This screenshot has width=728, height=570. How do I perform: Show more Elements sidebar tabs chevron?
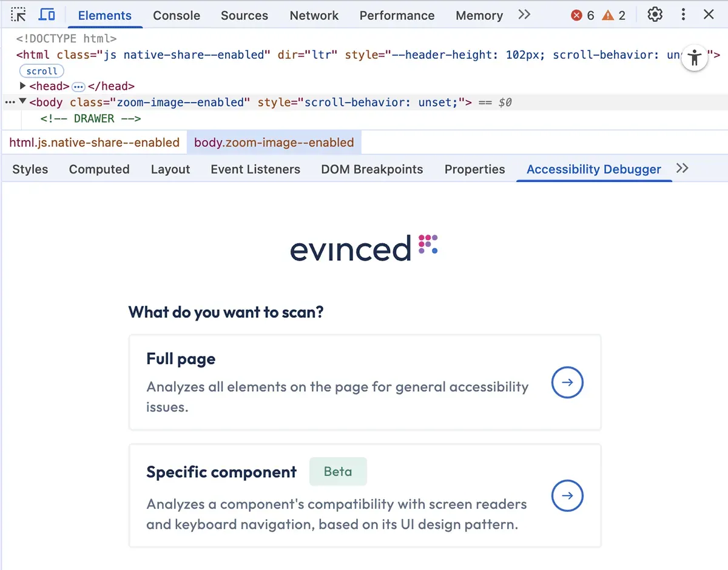(682, 168)
